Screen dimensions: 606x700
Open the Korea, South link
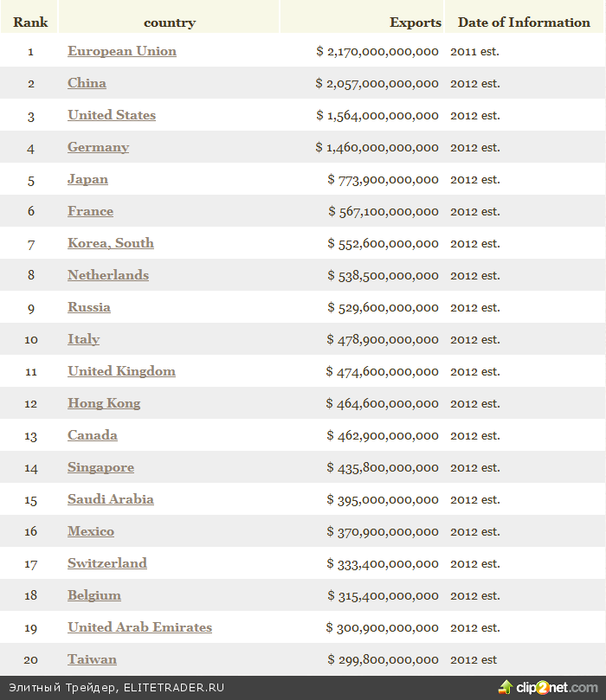111,243
